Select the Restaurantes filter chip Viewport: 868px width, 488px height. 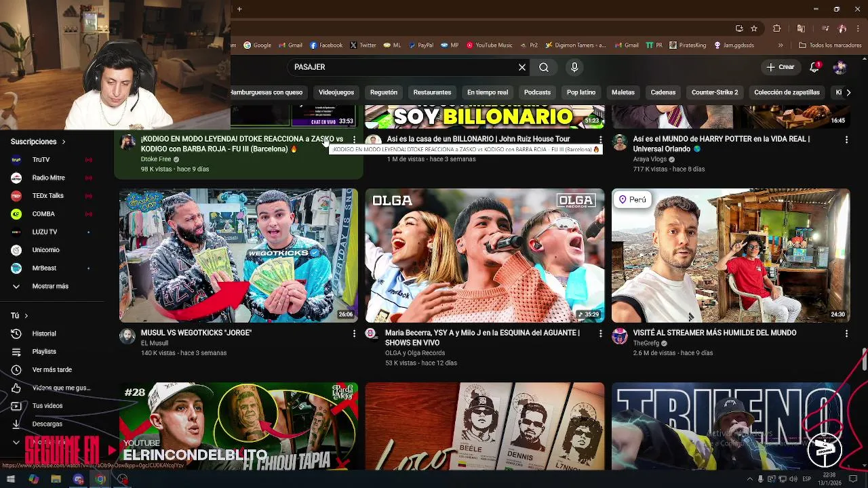click(432, 92)
